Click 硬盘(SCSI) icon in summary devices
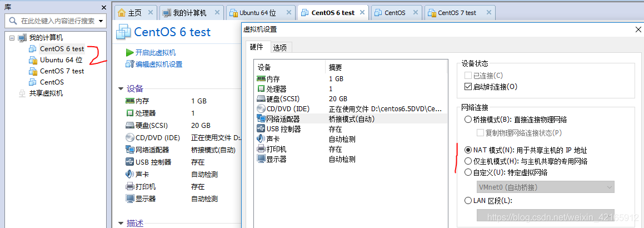 (x=130, y=125)
